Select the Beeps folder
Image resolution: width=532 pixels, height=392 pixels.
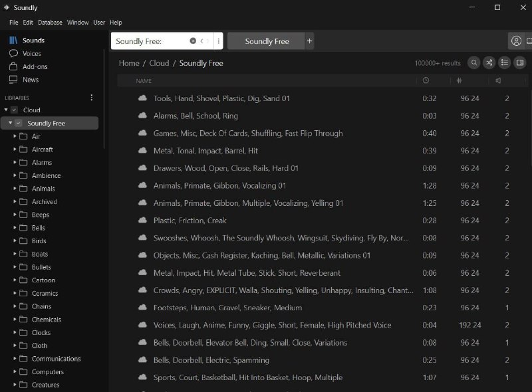click(41, 215)
